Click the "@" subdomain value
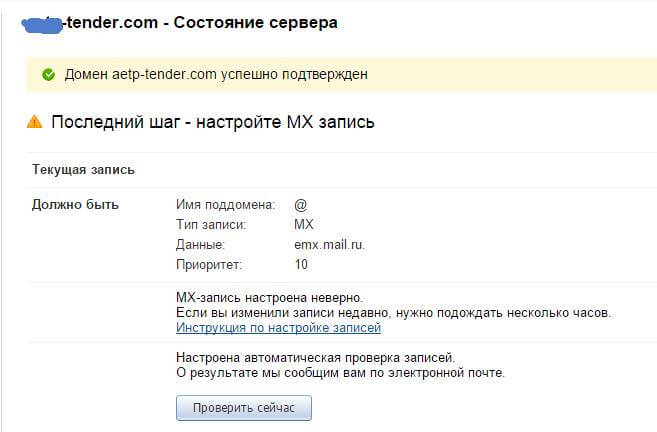 coord(300,205)
